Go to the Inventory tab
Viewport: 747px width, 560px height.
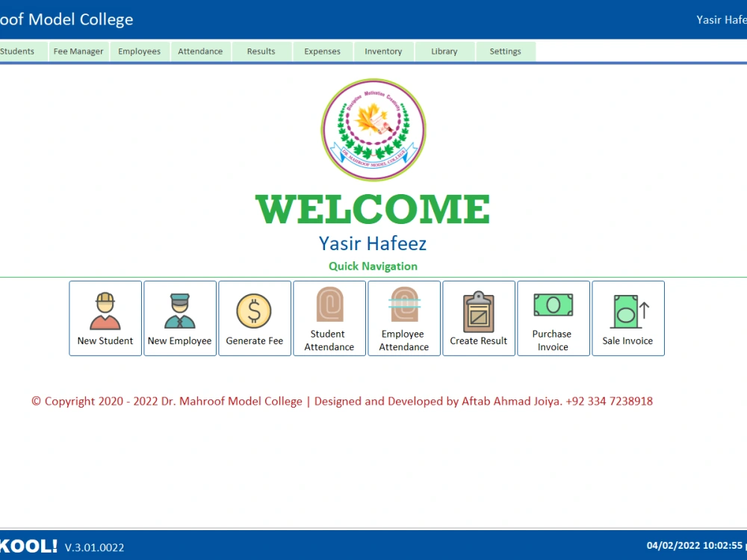[383, 51]
